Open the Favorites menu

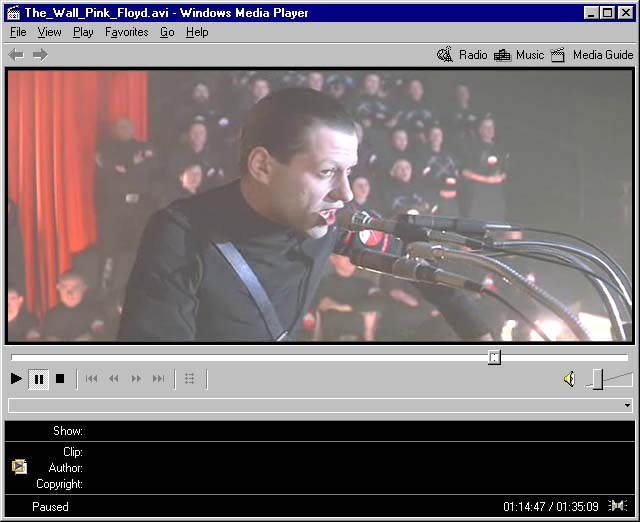point(127,32)
